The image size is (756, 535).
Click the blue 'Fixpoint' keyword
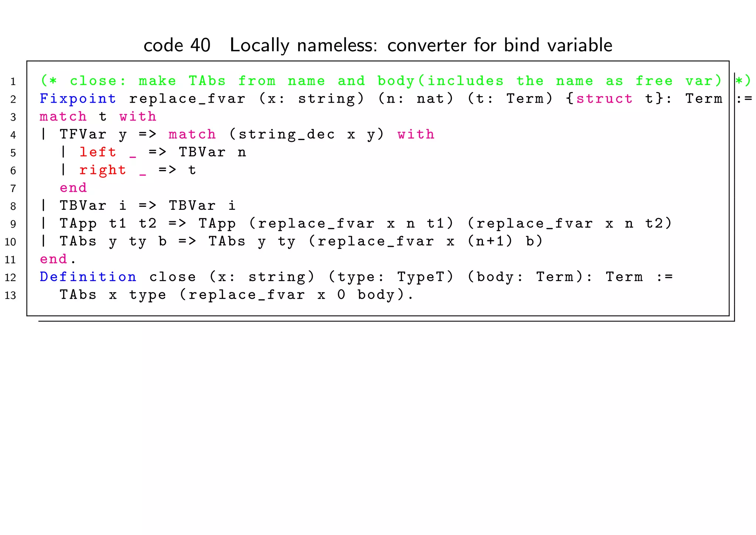pyautogui.click(x=78, y=99)
